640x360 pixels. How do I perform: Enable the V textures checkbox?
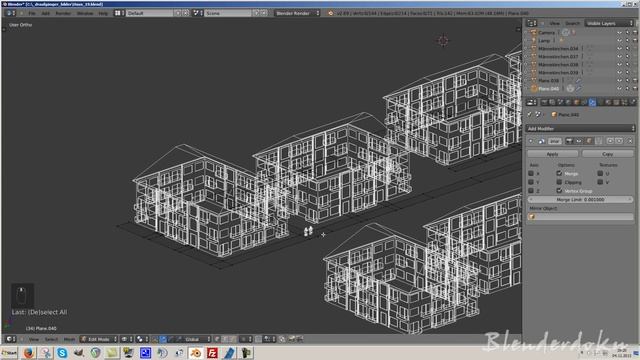pos(600,182)
